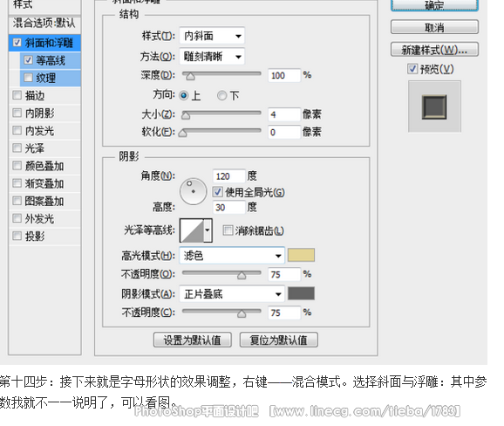Enable the 渐变叠加 checkbox
504x426 pixels.
(17, 183)
